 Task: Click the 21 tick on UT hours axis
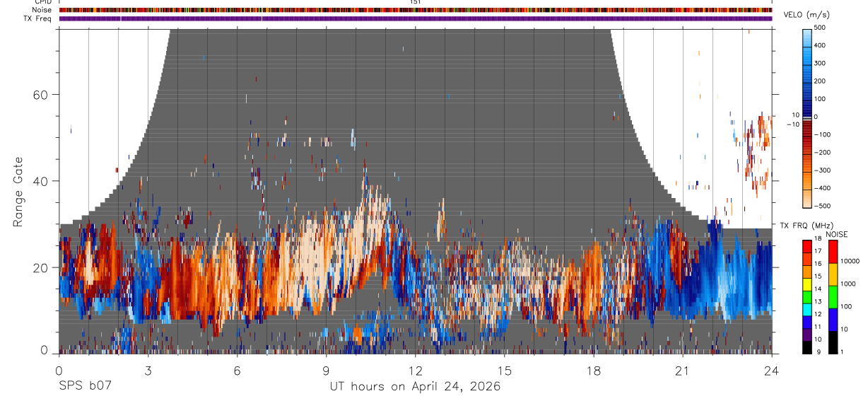682,370
